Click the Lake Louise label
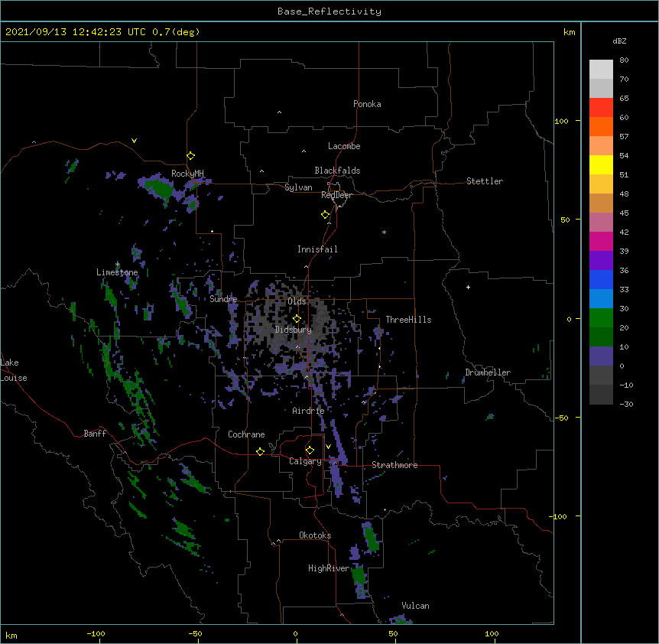Image resolution: width=659 pixels, height=644 pixels. (13, 370)
